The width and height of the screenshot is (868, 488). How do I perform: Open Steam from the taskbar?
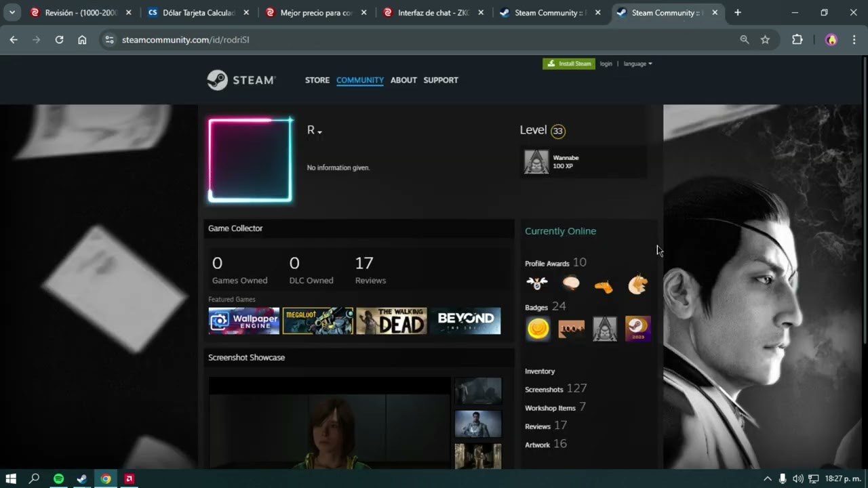[82, 479]
